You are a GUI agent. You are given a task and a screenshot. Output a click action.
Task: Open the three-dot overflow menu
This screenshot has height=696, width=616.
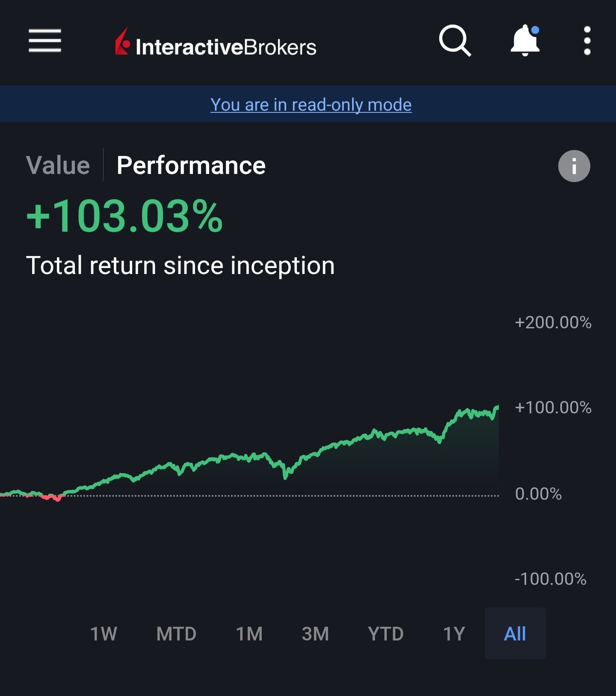coord(587,41)
